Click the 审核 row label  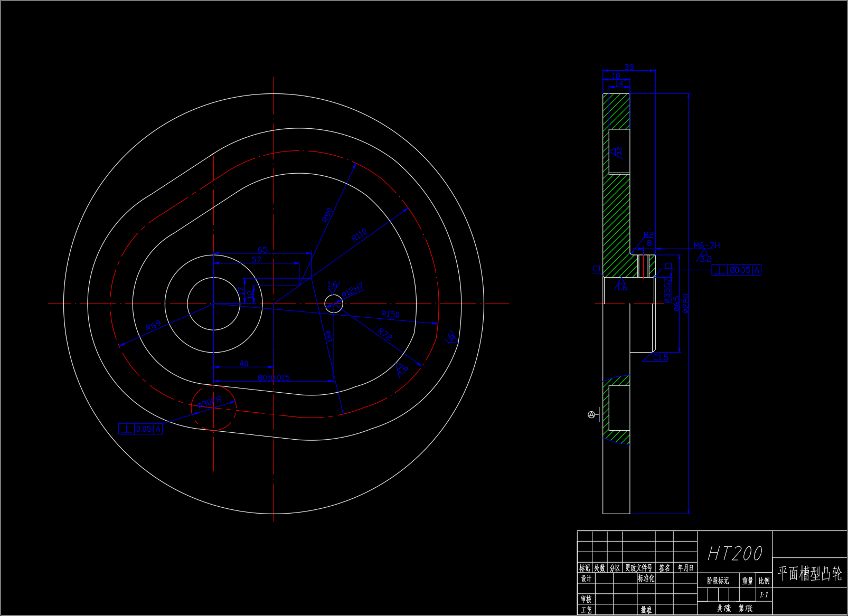(586, 599)
